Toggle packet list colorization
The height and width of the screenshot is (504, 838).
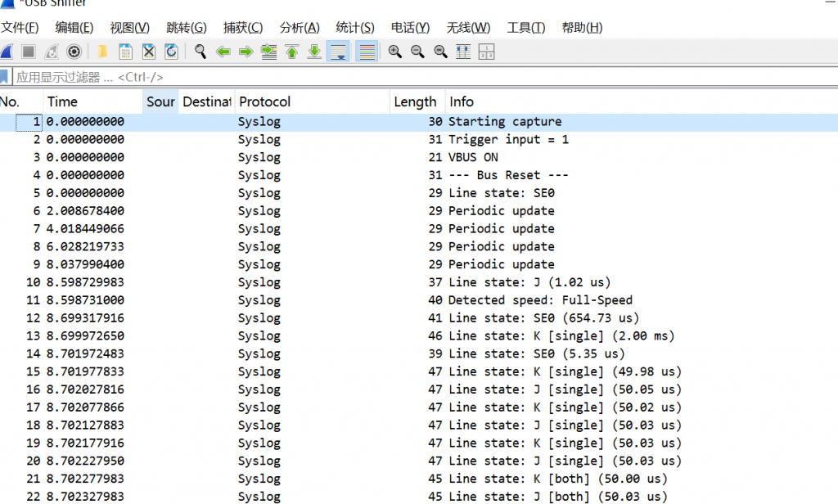(x=367, y=52)
